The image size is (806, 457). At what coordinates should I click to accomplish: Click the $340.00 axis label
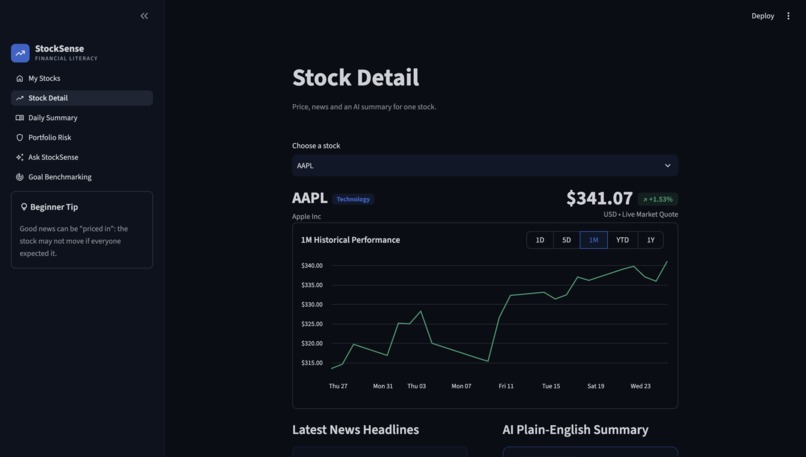point(312,266)
